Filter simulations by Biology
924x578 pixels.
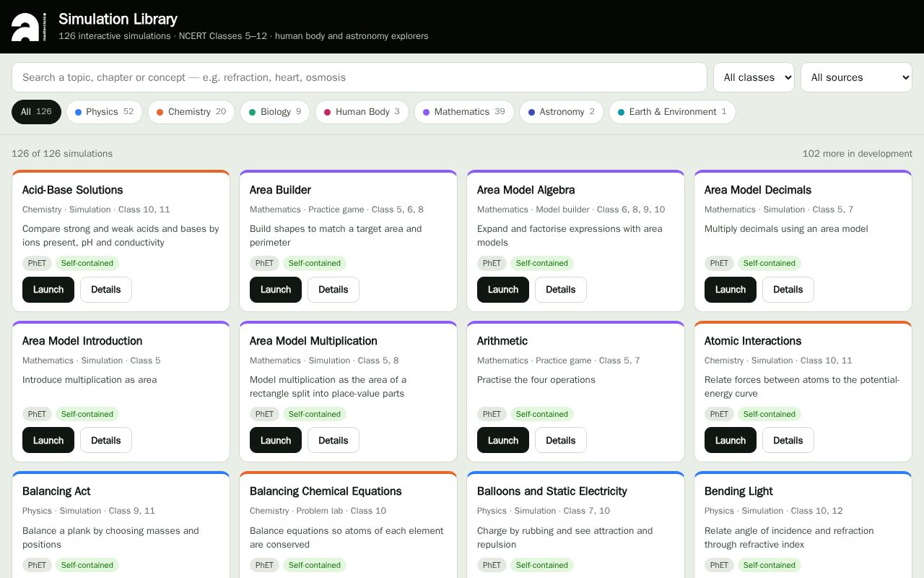pos(275,112)
